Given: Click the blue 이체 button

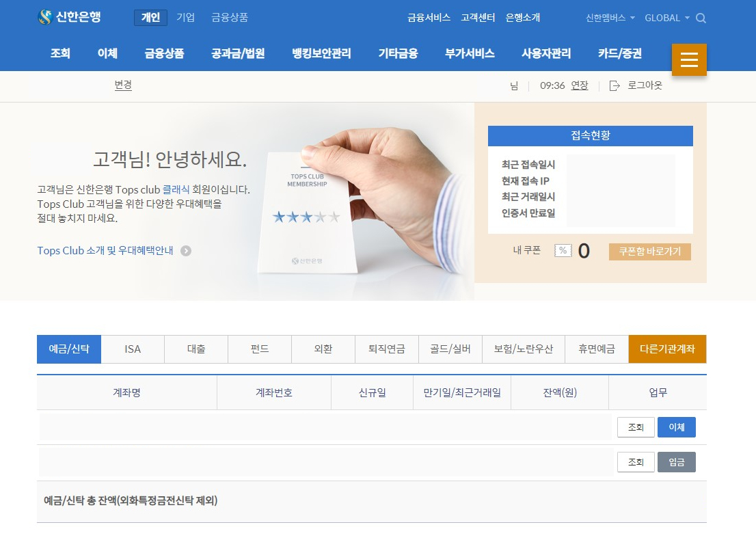Looking at the screenshot, I should pos(677,427).
